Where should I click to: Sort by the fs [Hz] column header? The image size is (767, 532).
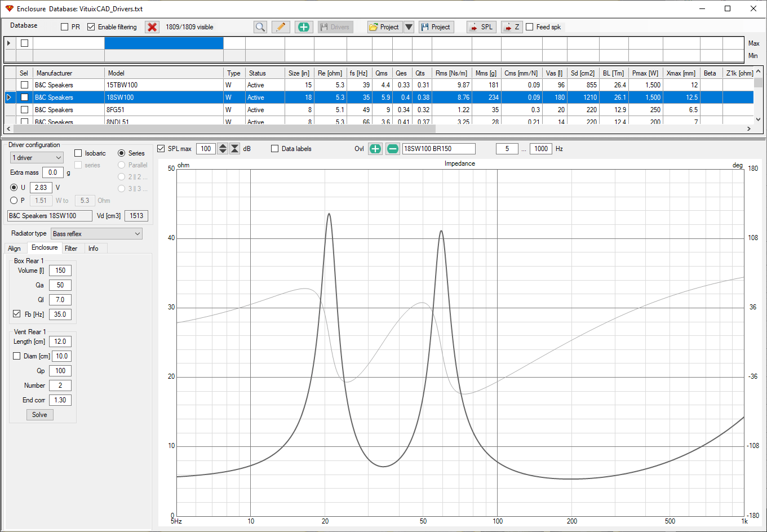tap(358, 73)
